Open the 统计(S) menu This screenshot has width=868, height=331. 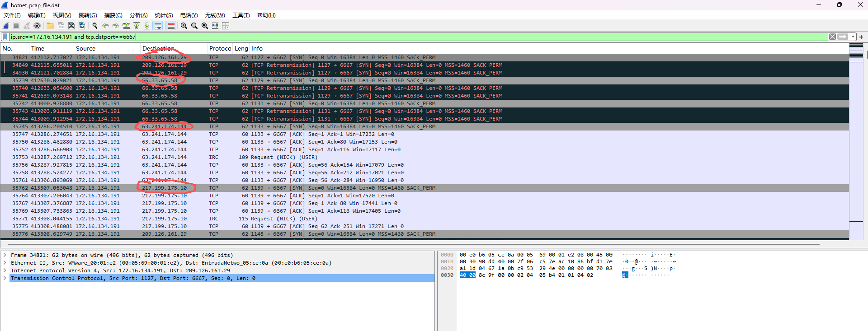click(164, 15)
